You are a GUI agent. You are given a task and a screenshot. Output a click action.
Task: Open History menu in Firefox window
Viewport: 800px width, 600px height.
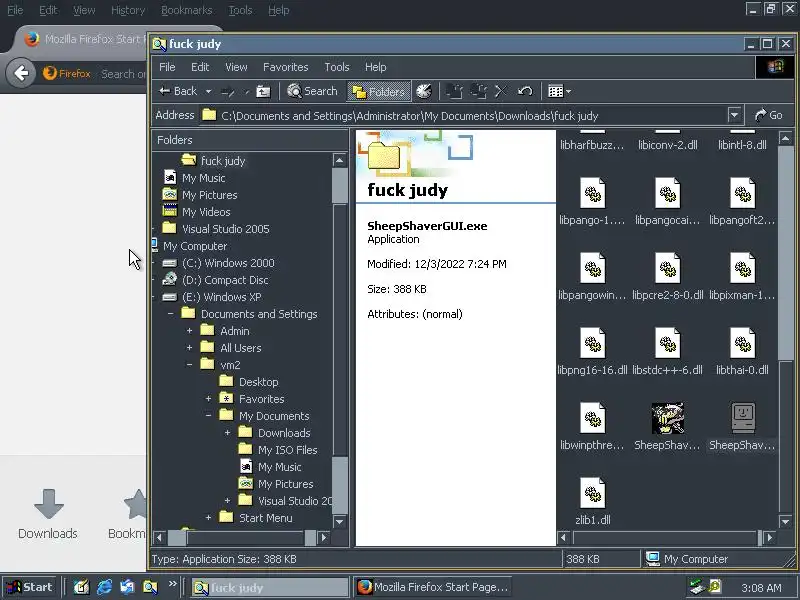[128, 10]
